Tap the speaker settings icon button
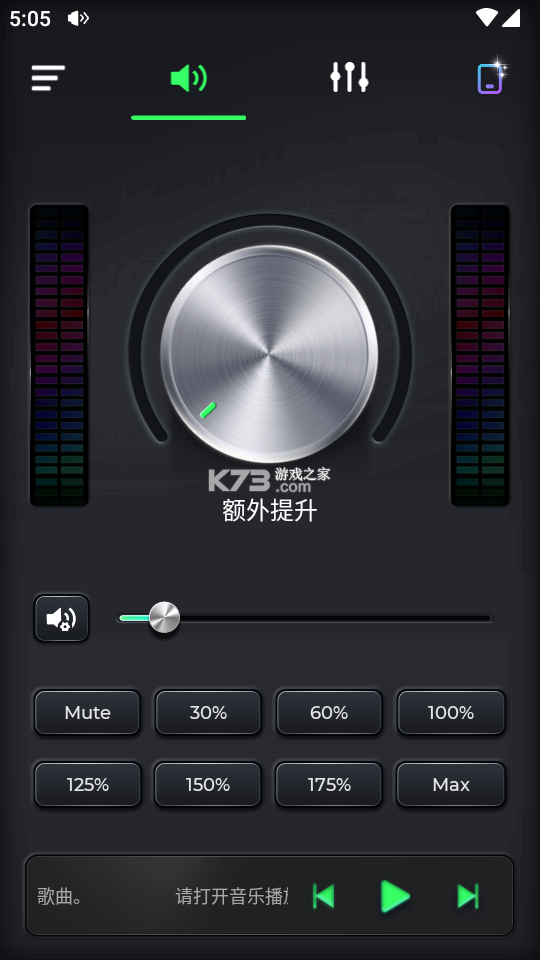 coord(62,618)
